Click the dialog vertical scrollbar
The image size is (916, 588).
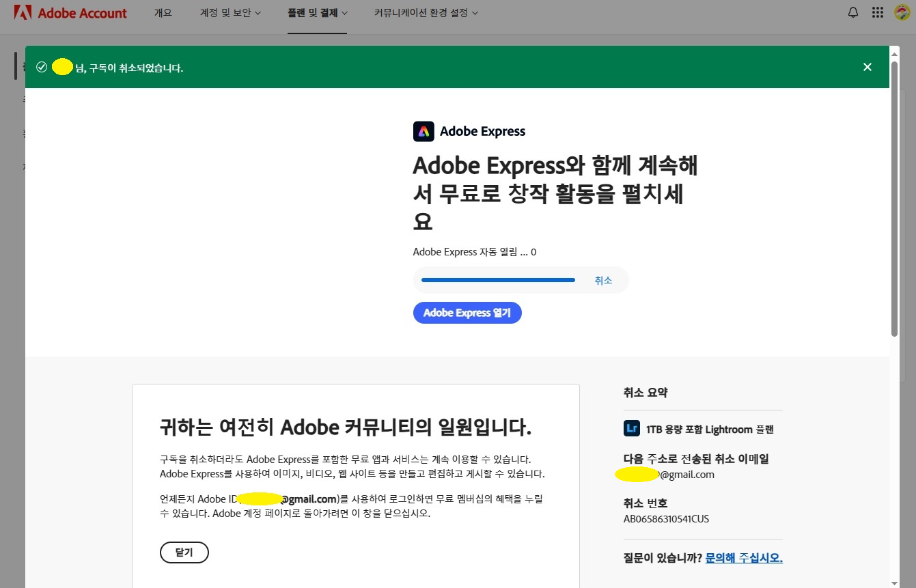click(894, 198)
